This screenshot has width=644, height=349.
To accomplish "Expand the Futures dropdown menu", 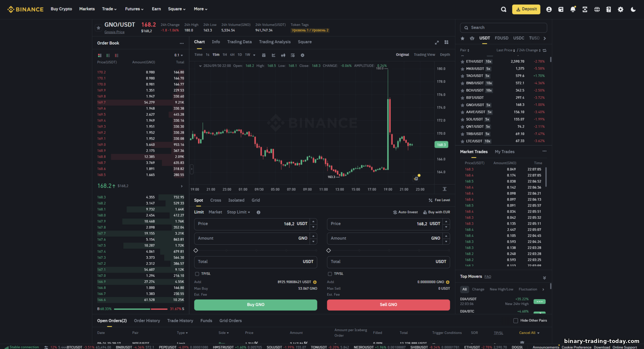I will tap(134, 9).
